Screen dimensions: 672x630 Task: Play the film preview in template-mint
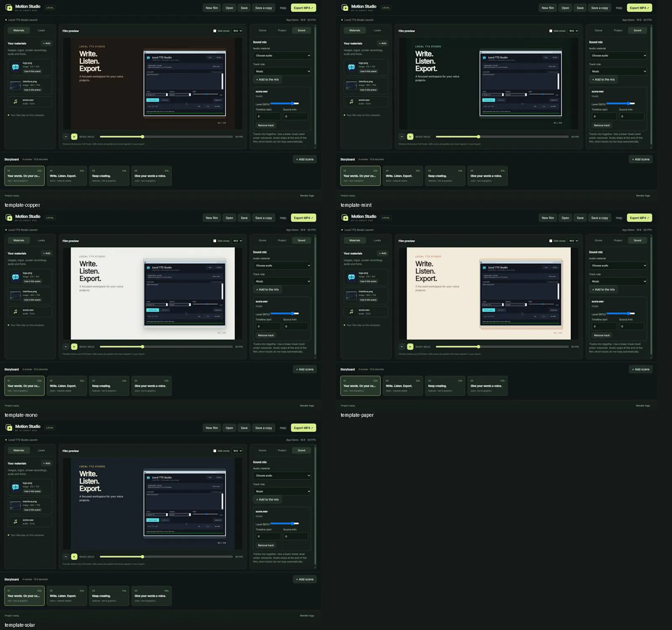tap(410, 136)
